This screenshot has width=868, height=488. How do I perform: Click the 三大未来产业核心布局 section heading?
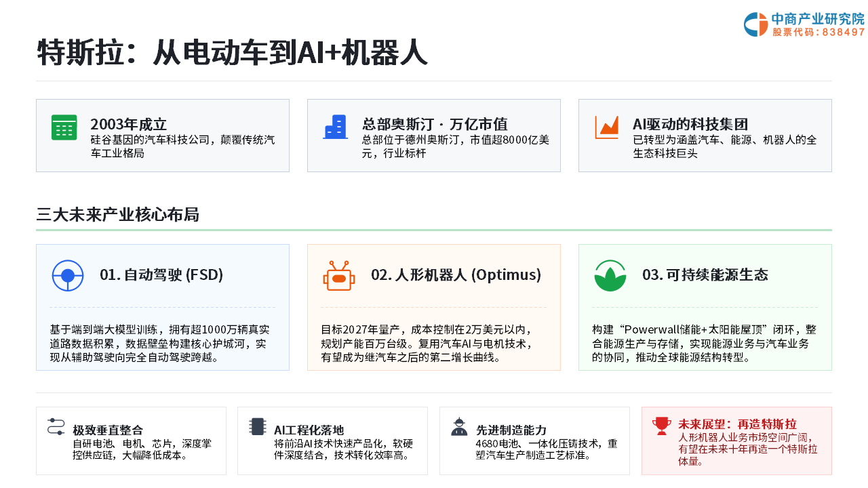point(117,215)
